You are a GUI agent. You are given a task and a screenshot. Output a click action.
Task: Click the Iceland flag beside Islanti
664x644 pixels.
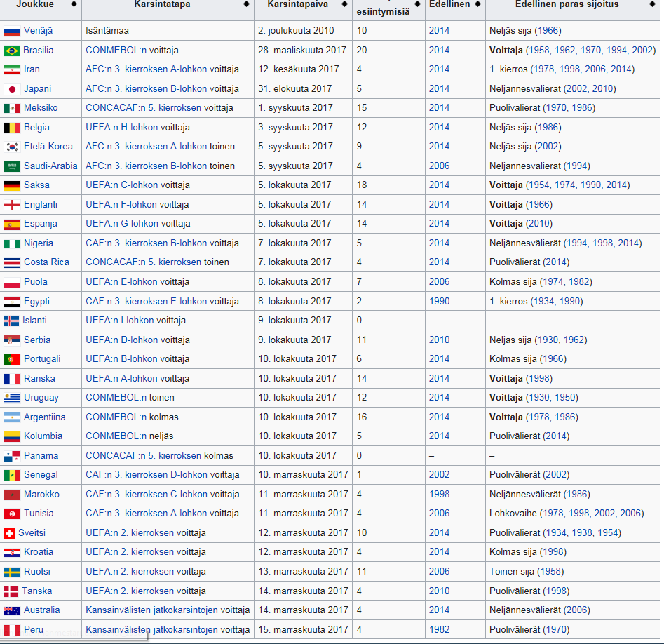pos(11,321)
